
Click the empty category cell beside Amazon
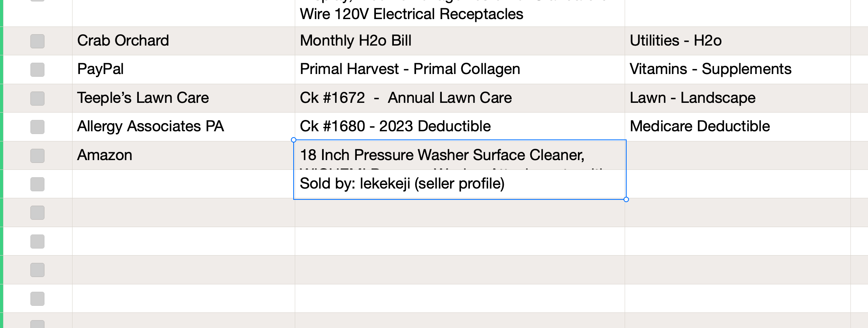738,155
